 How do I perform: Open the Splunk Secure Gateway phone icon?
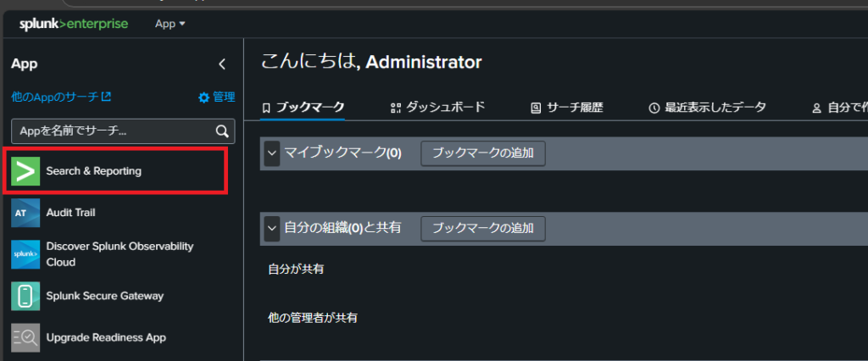point(26,296)
